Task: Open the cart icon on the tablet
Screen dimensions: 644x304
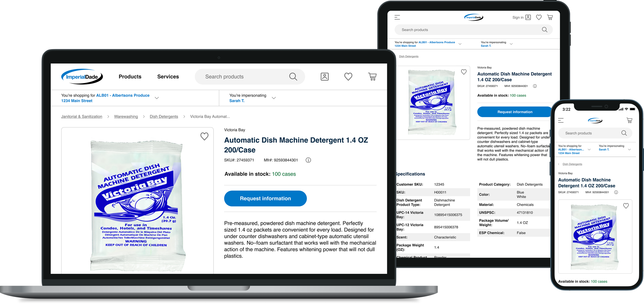Action: (x=550, y=17)
